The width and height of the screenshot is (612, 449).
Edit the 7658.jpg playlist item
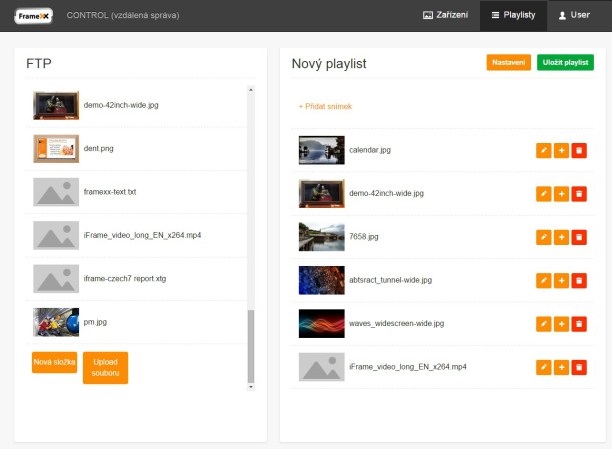tap(544, 237)
